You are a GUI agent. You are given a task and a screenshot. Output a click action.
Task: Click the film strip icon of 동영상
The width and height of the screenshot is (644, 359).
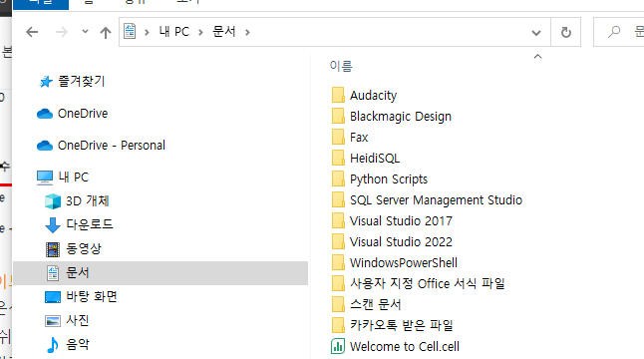(x=53, y=249)
